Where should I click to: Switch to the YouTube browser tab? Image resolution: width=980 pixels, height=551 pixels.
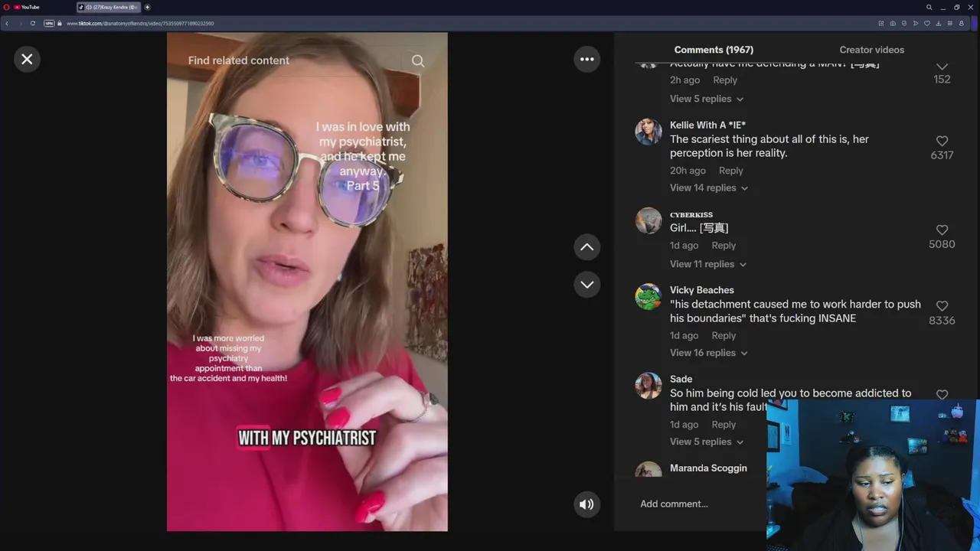tap(27, 7)
